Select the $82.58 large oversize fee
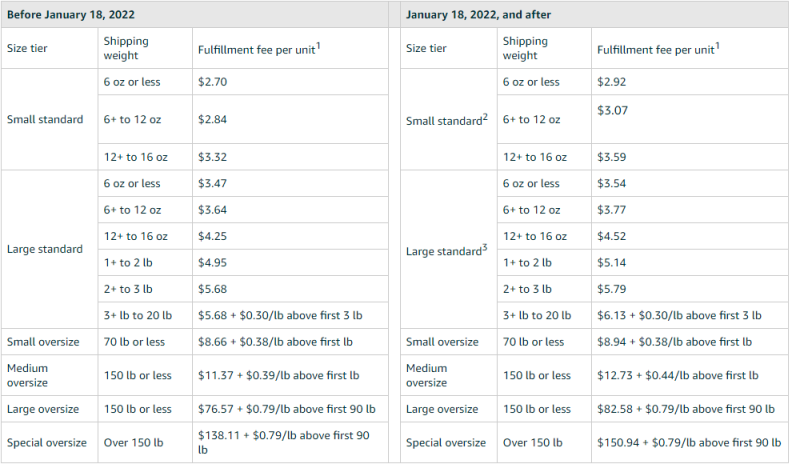 pos(686,409)
